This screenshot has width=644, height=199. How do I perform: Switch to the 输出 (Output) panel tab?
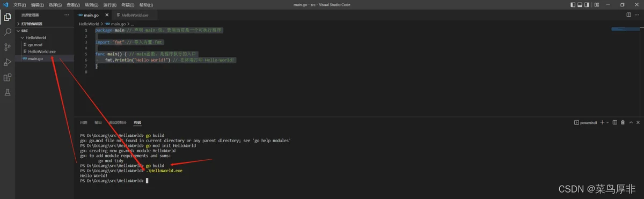pyautogui.click(x=98, y=122)
